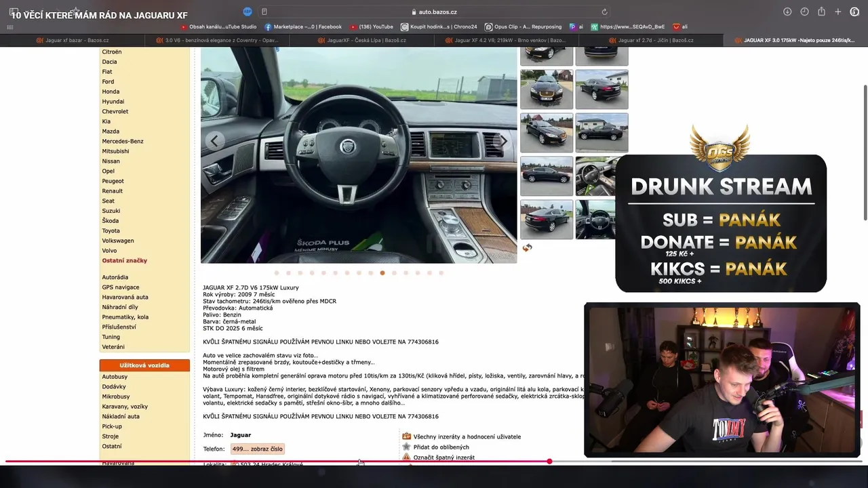Image resolution: width=868 pixels, height=488 pixels.
Task: Select the 'JAGUAR XF 3.0 175kW' tab
Action: click(795, 41)
